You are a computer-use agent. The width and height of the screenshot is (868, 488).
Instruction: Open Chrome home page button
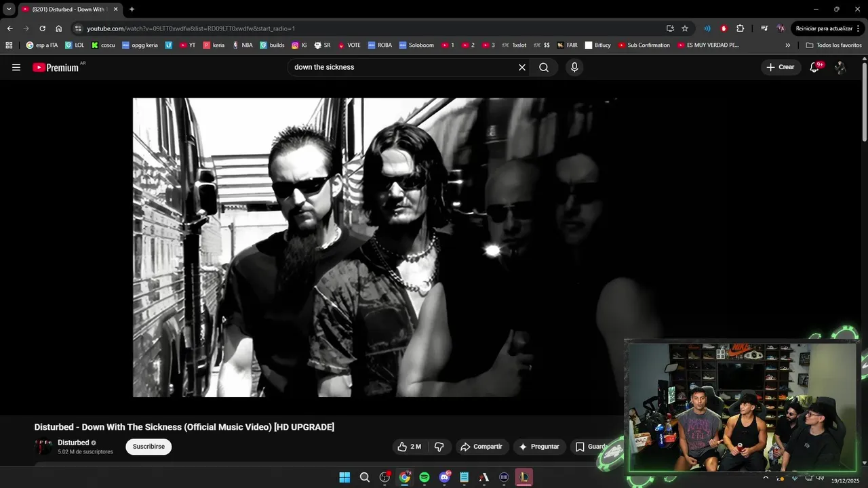[58, 28]
